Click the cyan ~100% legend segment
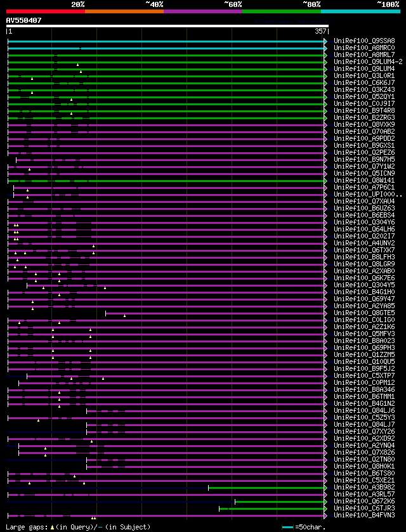Screen dimensions: 406x532 pyautogui.click(x=360, y=11)
